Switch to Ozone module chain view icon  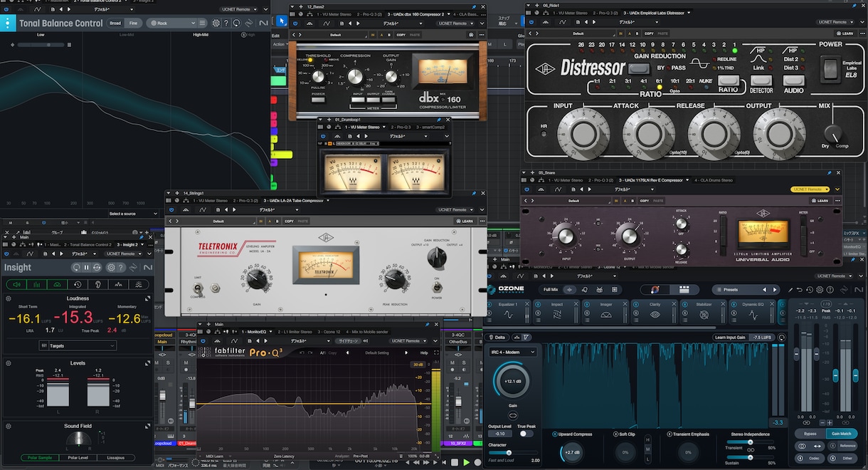tap(683, 290)
